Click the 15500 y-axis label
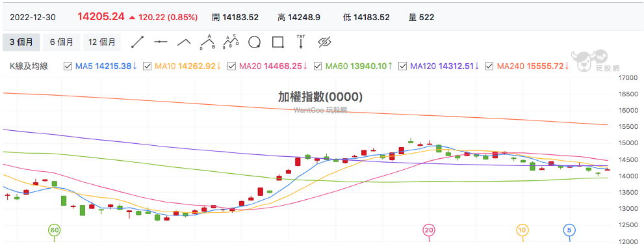 [629, 127]
